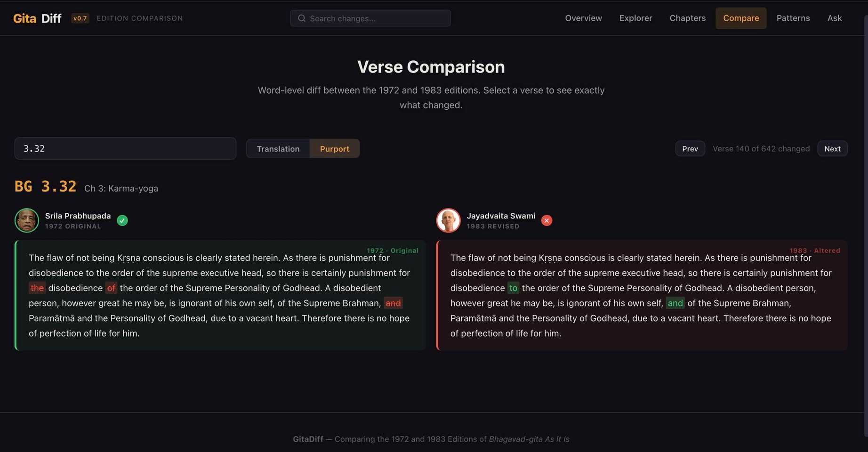Click Jayadvaita Swami's avatar photo
Screen dimensions: 868x452
coord(448,220)
